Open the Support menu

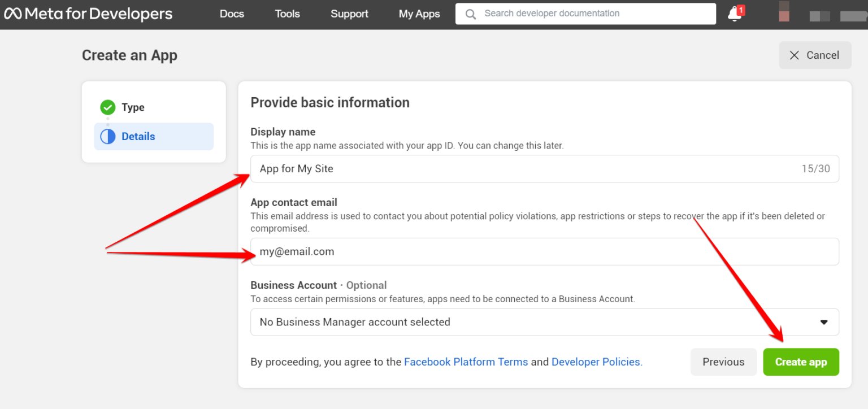click(x=349, y=14)
